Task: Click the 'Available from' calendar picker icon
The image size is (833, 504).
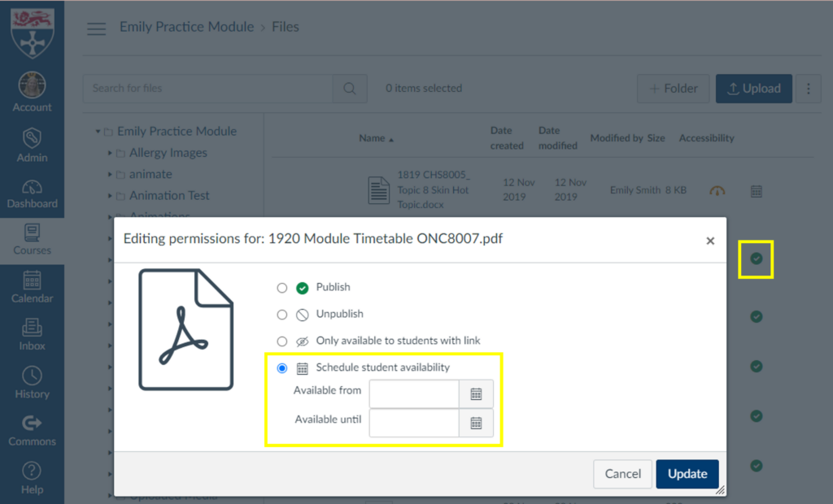Action: [476, 394]
